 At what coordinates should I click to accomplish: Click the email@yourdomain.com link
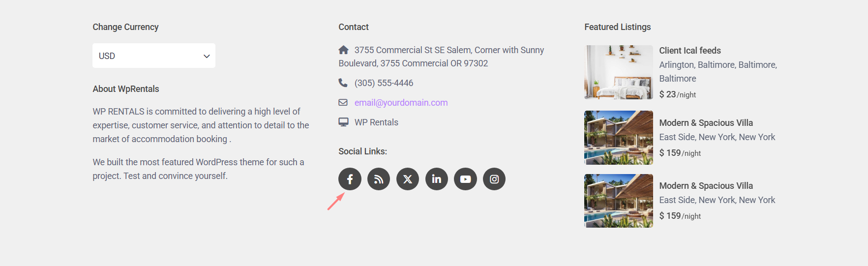coord(401,103)
